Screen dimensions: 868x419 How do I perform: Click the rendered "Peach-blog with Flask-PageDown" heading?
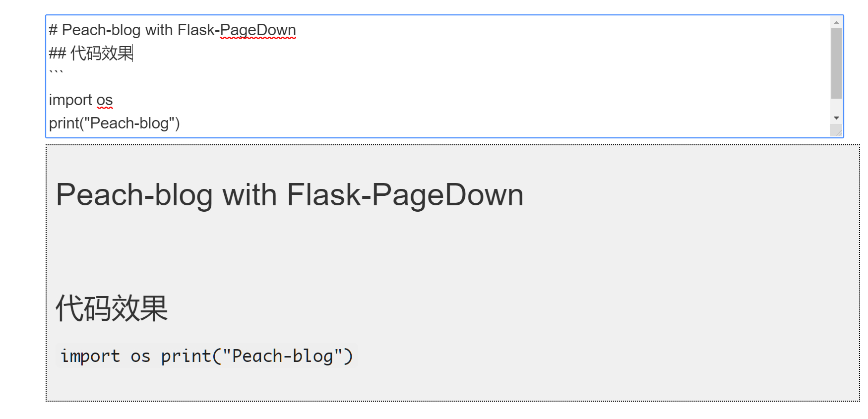pos(290,195)
